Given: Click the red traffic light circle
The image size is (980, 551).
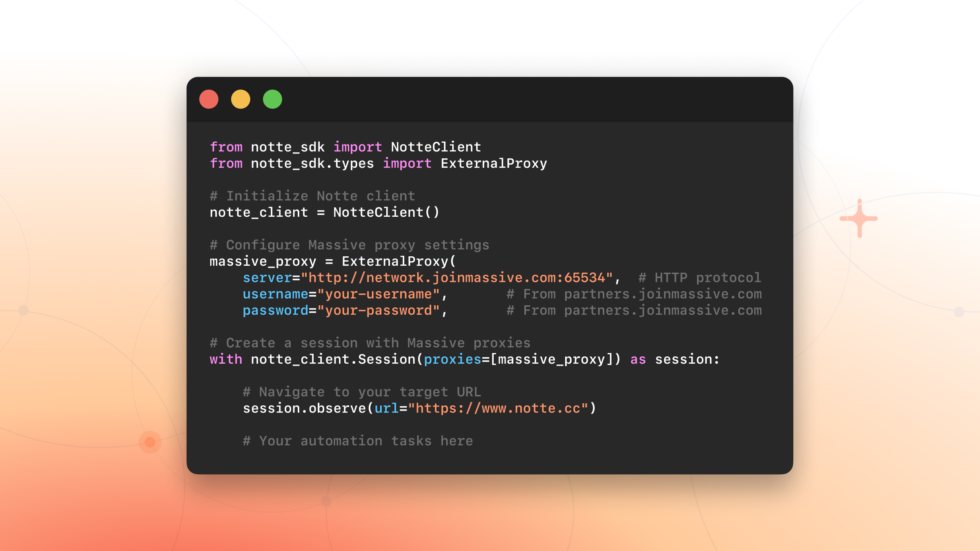Looking at the screenshot, I should pos(209,99).
